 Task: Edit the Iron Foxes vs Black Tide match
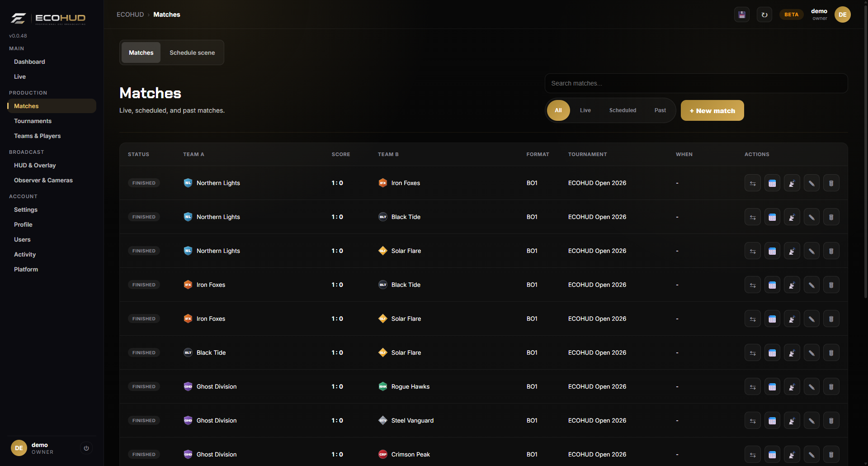click(811, 285)
